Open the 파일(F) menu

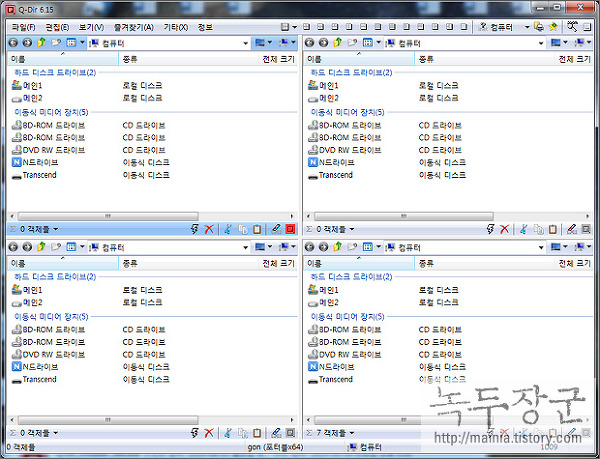[x=23, y=27]
